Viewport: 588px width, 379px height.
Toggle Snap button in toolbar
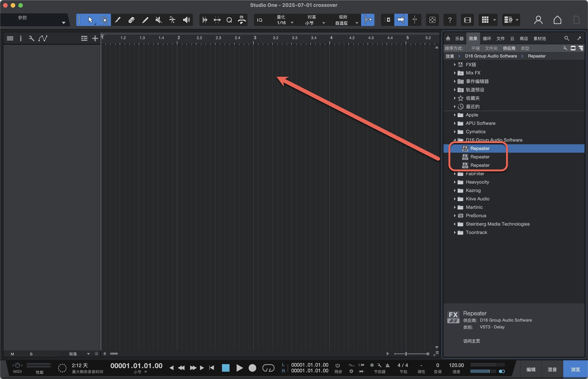point(368,20)
